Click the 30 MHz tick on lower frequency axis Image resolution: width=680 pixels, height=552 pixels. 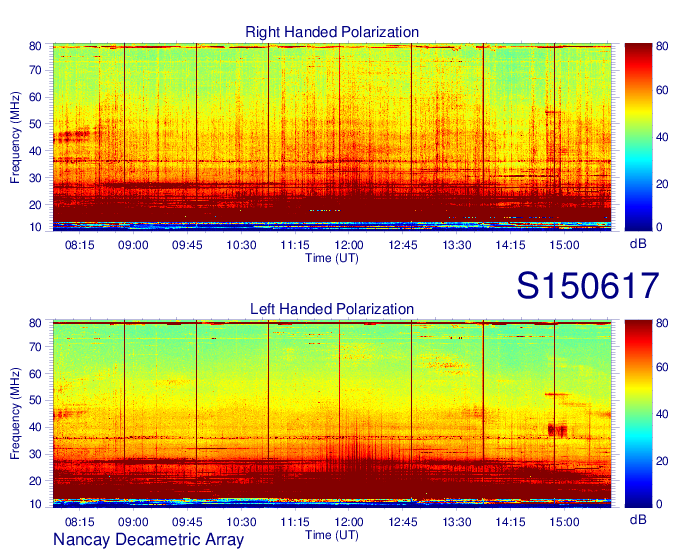coord(35,454)
